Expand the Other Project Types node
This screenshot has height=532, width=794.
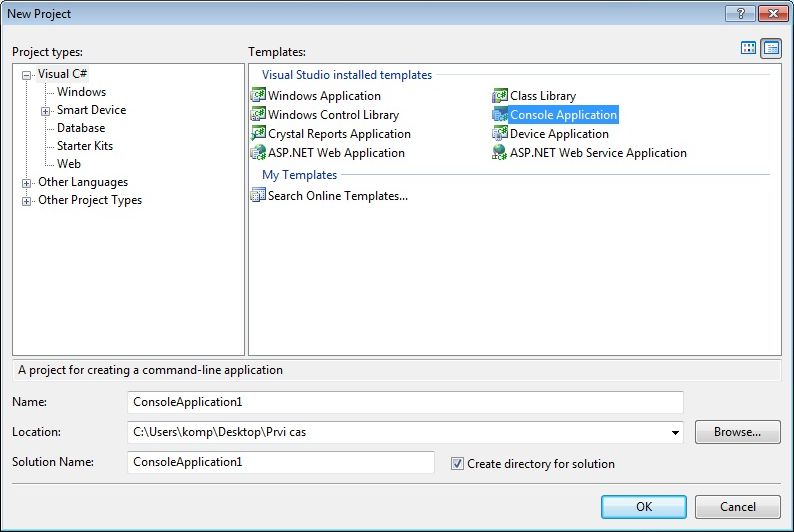(26, 201)
